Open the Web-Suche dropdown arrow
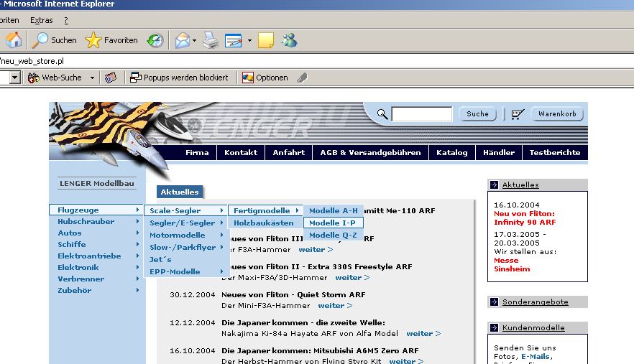This screenshot has width=634, height=364. 92,78
